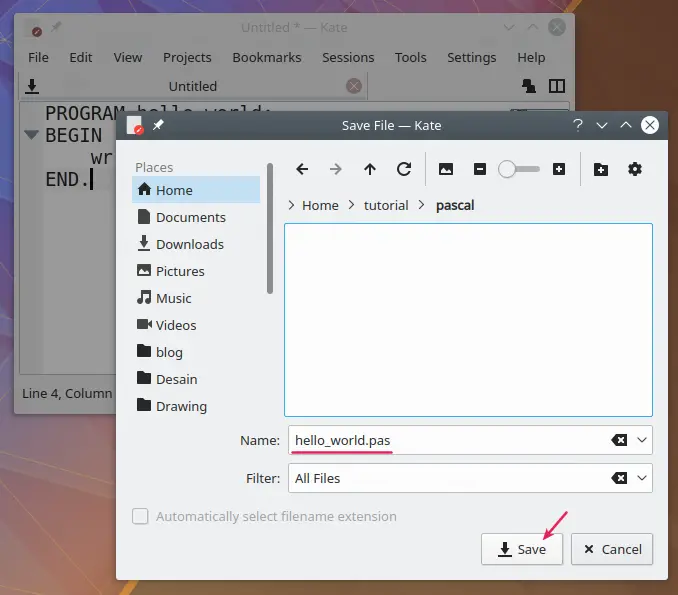Open the Edit menu in Kate
The height and width of the screenshot is (595, 678).
pos(81,58)
